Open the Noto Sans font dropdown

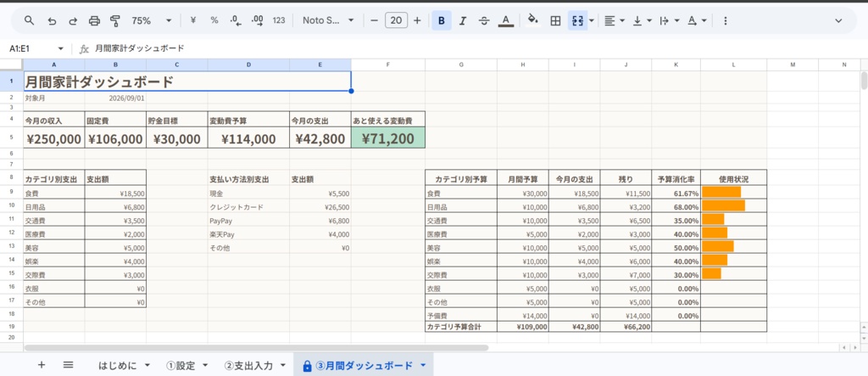(x=328, y=20)
